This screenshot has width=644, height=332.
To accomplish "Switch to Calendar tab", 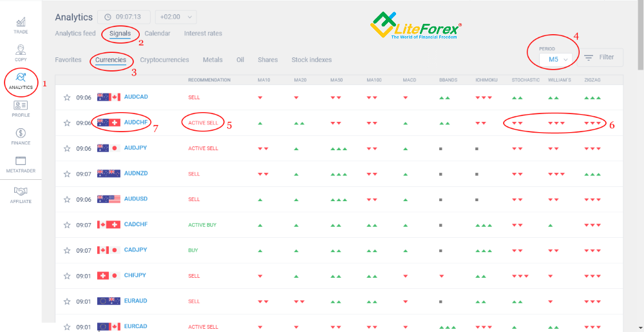I will (157, 34).
